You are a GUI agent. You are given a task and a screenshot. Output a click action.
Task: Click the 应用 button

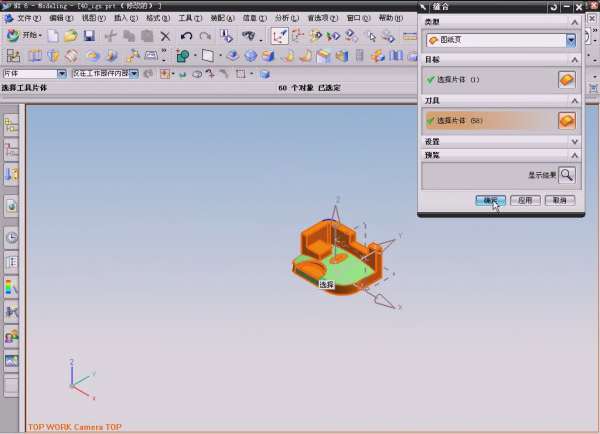pyautogui.click(x=525, y=200)
